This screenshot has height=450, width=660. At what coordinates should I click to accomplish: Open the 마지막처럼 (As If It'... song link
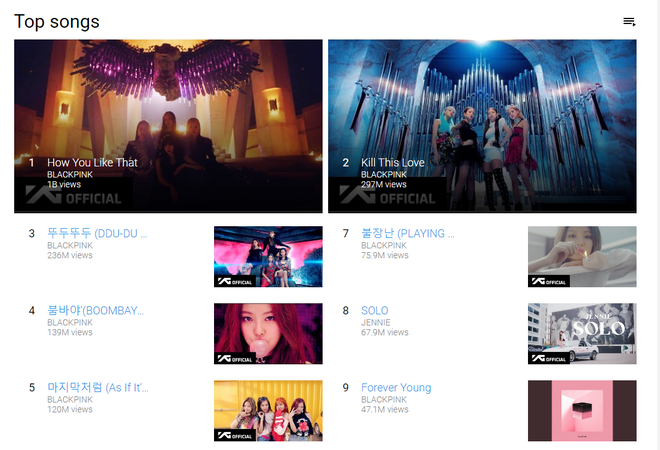[x=98, y=387]
